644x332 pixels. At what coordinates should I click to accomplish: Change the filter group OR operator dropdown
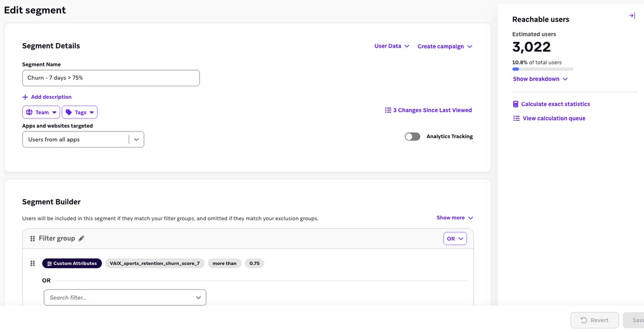pyautogui.click(x=455, y=238)
